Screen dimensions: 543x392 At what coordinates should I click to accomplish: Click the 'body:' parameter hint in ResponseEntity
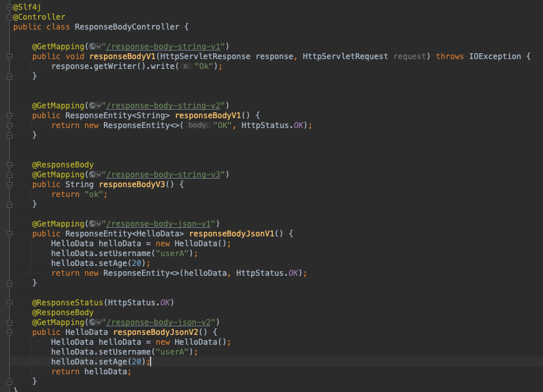point(198,125)
